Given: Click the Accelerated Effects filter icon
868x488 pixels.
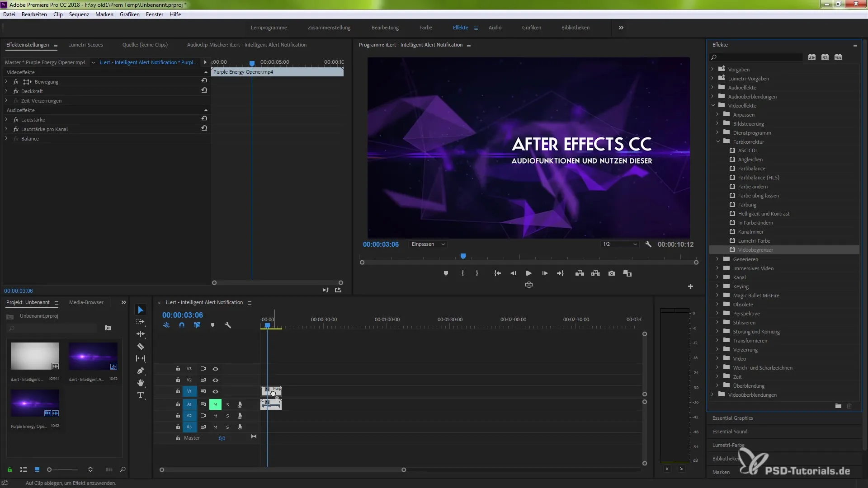Looking at the screenshot, I should click(x=812, y=57).
